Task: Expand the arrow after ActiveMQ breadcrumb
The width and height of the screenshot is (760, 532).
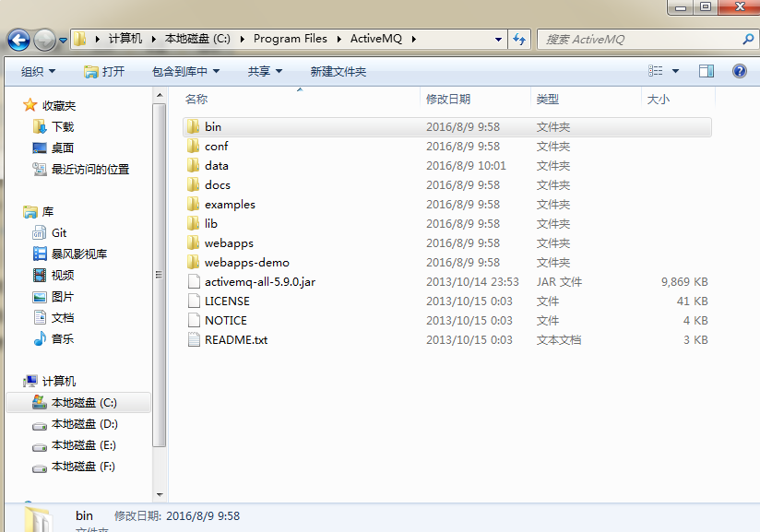Action: point(413,40)
